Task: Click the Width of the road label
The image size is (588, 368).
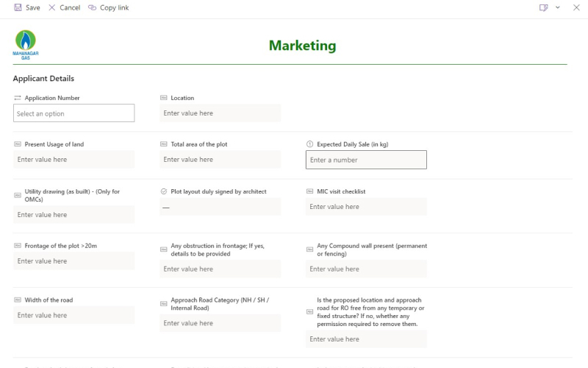Action: point(49,300)
